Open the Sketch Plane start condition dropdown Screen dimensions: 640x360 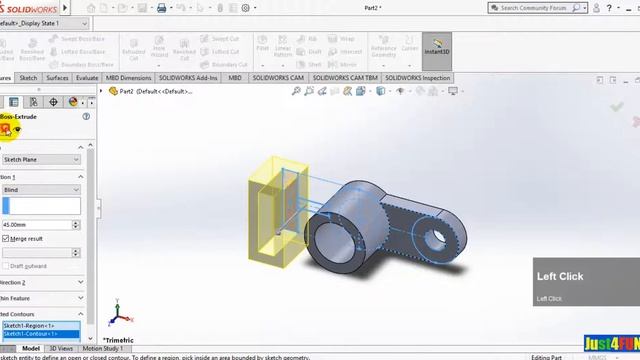(x=41, y=160)
